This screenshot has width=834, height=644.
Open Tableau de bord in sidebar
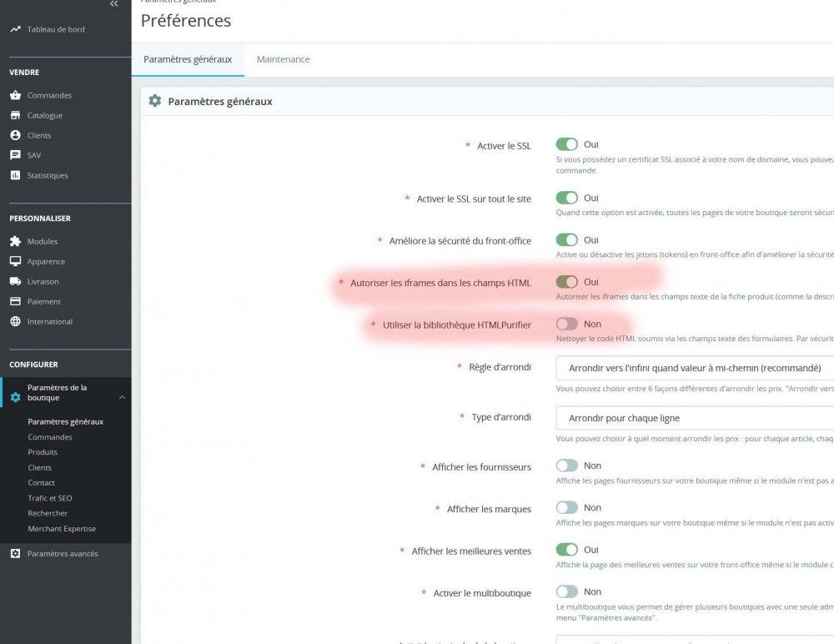click(56, 29)
